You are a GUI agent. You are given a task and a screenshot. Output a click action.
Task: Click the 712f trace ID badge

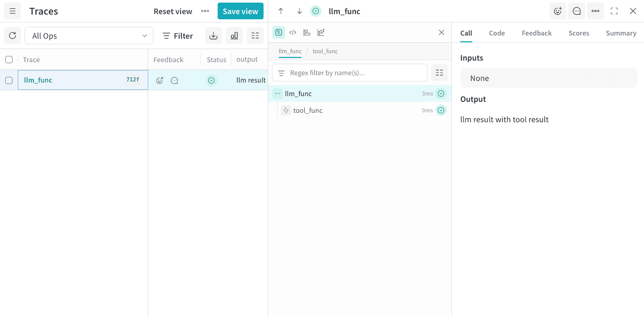click(x=133, y=80)
